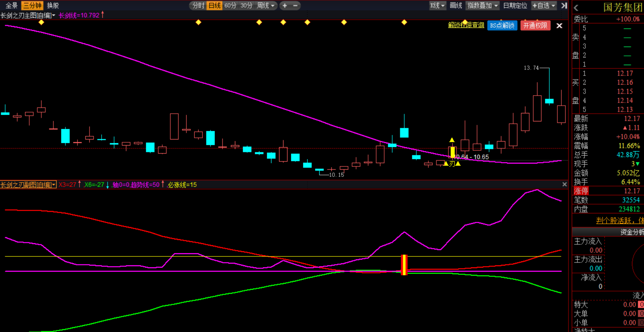
Task: Click the leftmost yellow diamond info marker
Action: 41,23
